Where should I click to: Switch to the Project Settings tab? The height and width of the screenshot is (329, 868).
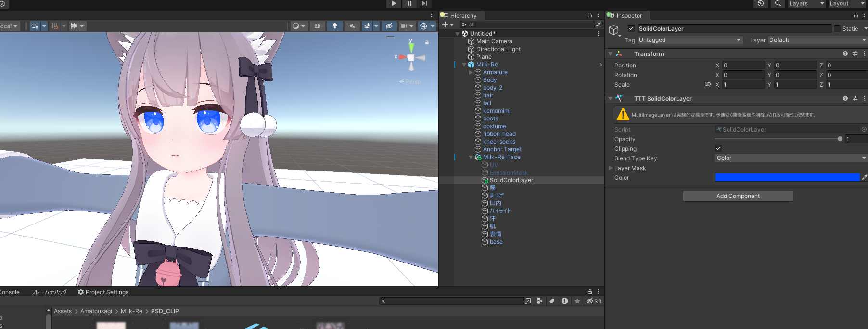pos(103,292)
